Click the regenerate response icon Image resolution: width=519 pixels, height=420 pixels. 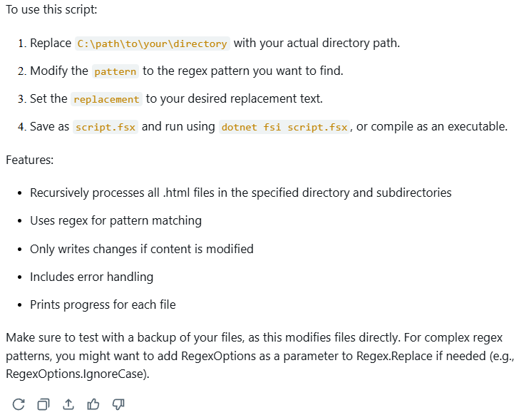19,404
